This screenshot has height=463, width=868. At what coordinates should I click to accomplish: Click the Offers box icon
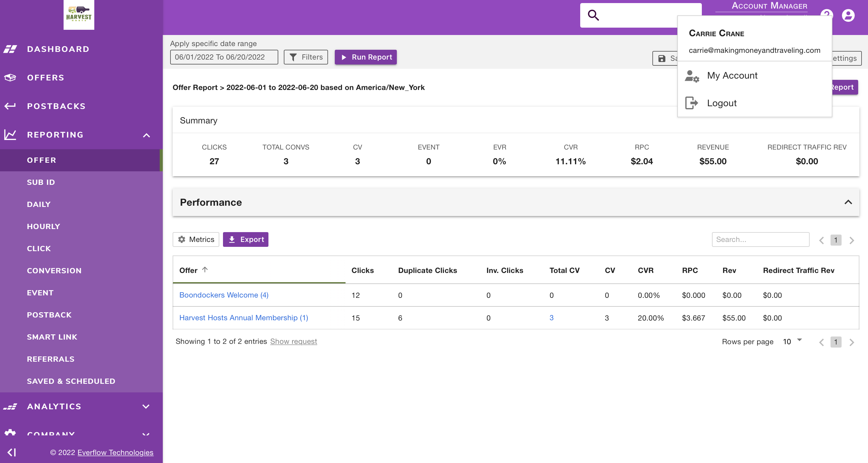pos(10,78)
